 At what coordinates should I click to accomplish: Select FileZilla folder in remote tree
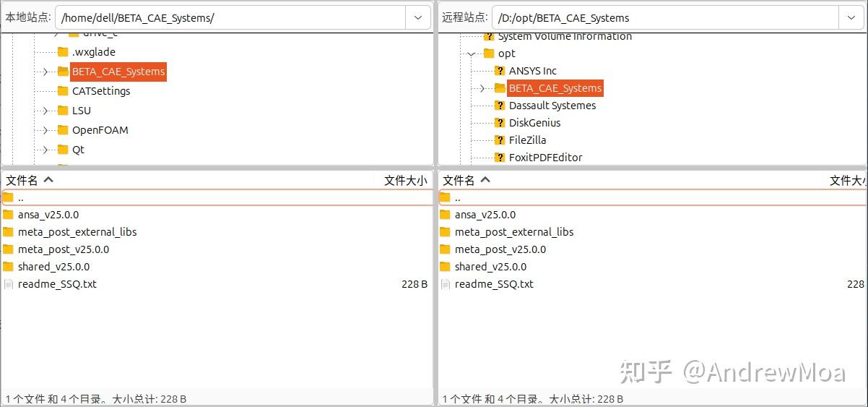528,140
